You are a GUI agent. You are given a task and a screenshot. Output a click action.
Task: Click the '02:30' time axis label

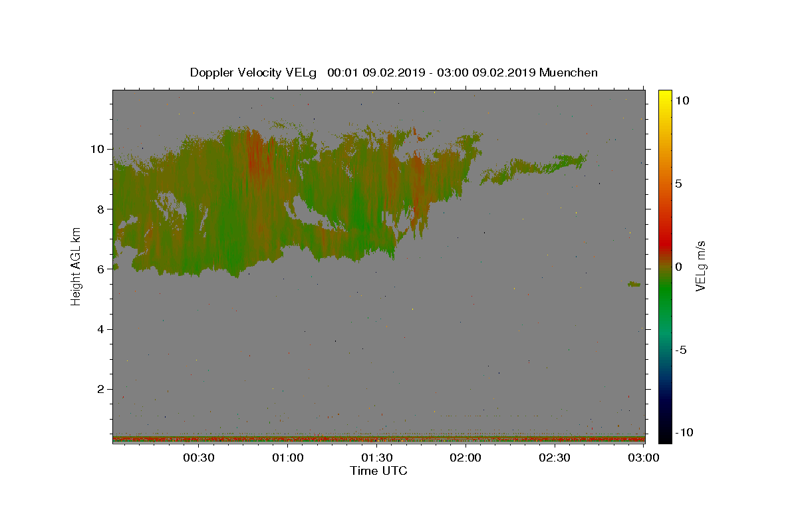pos(555,458)
